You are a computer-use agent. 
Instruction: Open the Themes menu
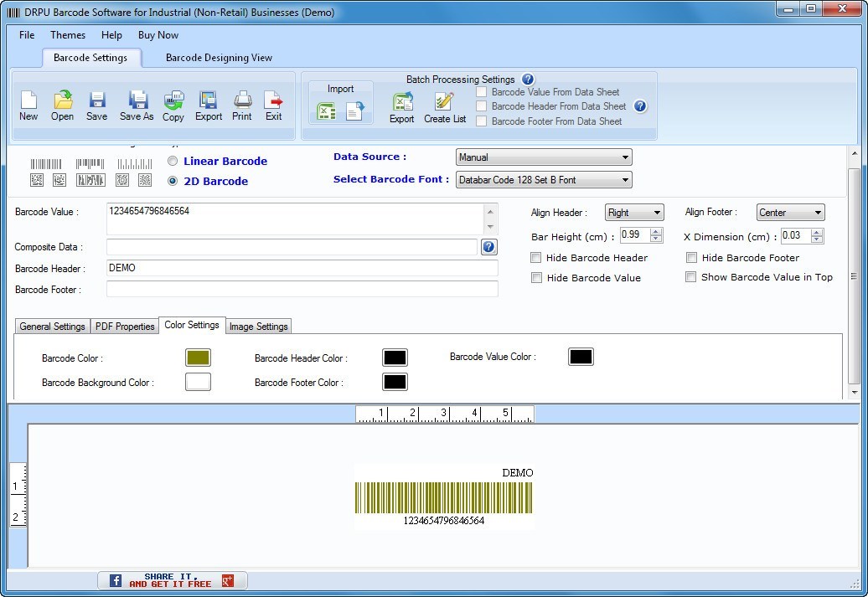(x=67, y=35)
